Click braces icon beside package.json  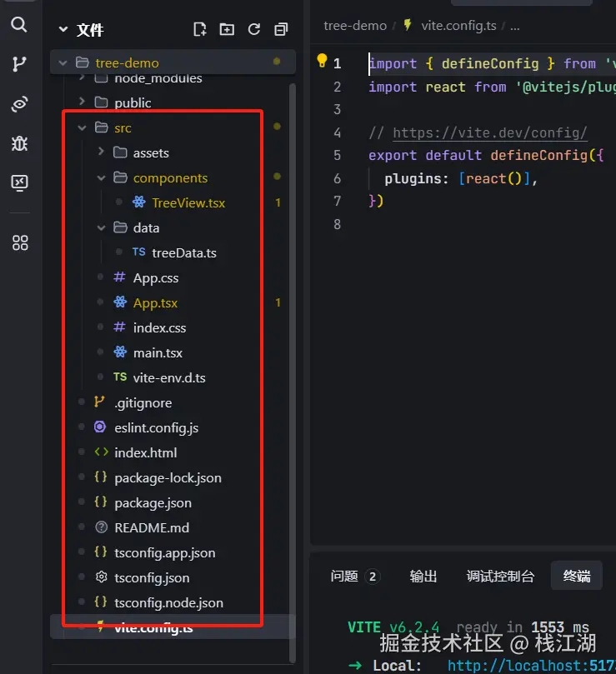(100, 502)
